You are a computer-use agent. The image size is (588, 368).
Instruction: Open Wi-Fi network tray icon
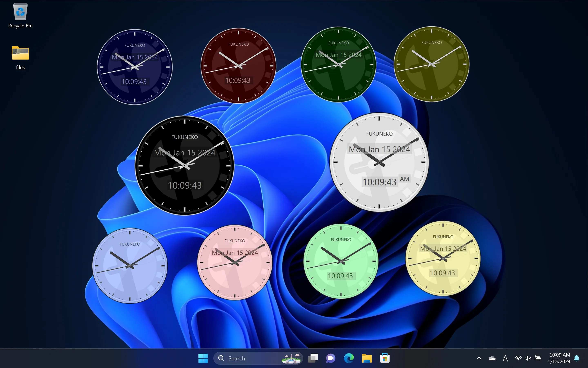point(518,358)
